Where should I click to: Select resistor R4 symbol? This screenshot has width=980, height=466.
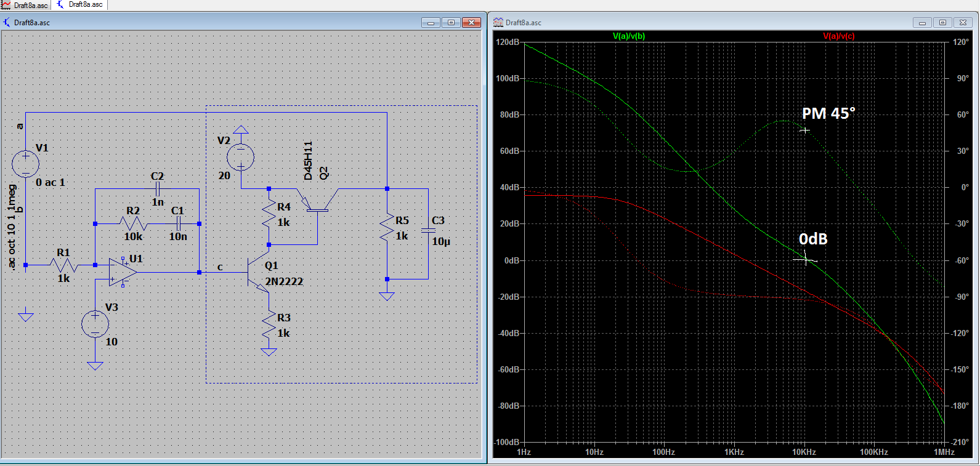click(269, 214)
